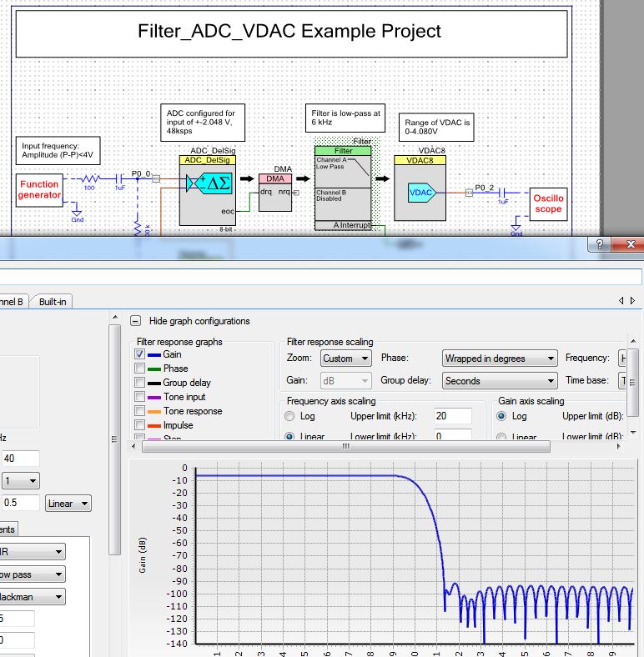Uncheck the Gain response graph checkbox
This screenshot has height=657, width=644.
click(x=140, y=354)
